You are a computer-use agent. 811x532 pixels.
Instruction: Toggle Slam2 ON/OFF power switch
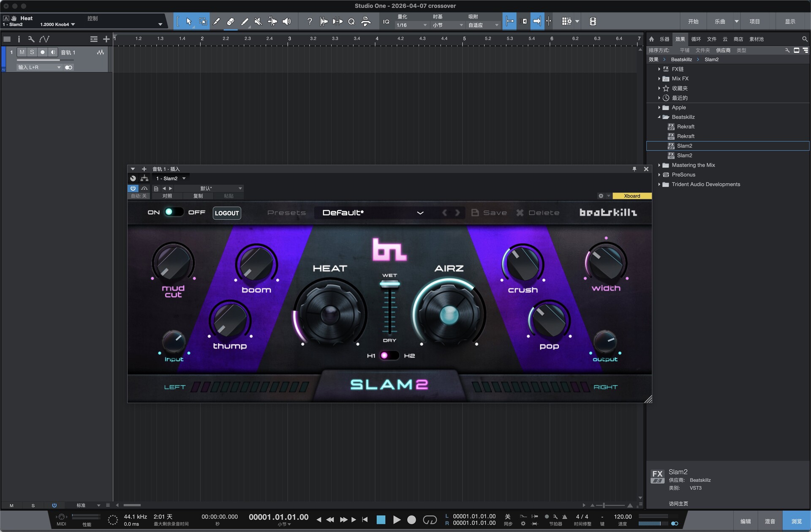(174, 212)
